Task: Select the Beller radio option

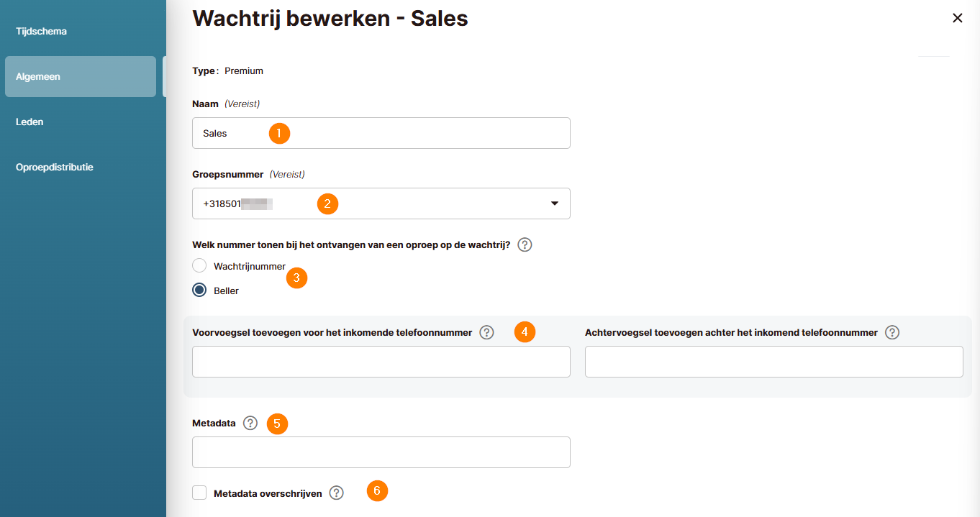Action: pos(199,290)
